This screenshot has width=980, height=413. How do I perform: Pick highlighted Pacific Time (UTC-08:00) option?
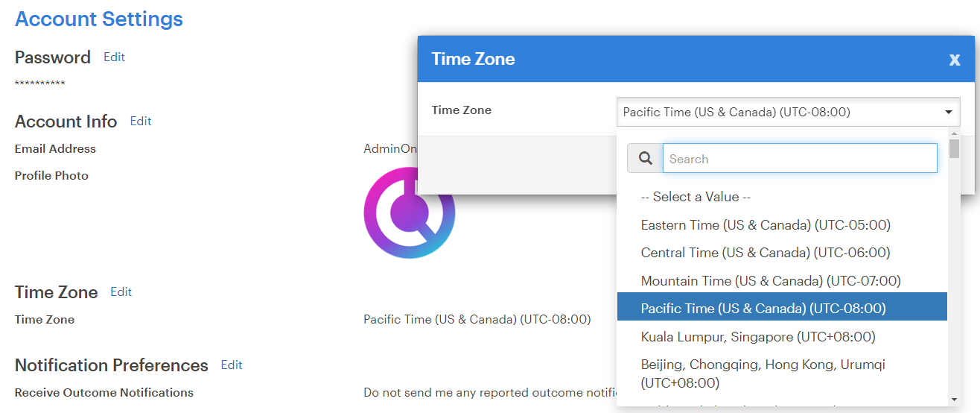click(763, 309)
